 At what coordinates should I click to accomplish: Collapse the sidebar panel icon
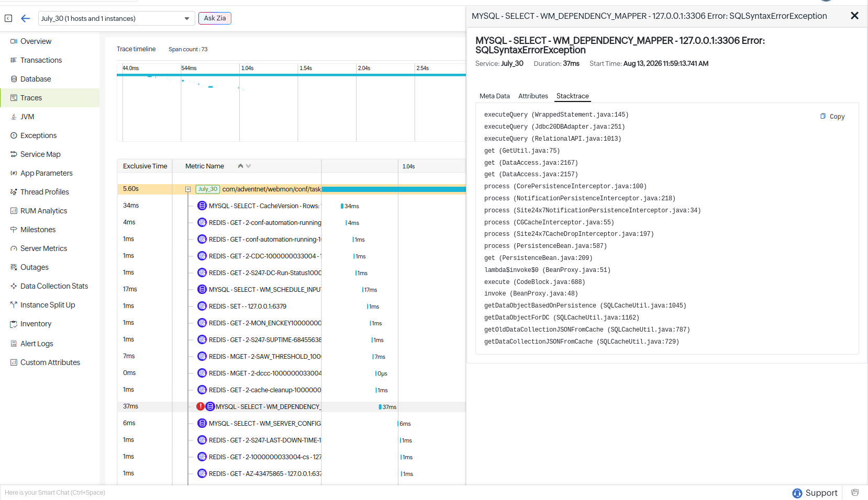8,18
